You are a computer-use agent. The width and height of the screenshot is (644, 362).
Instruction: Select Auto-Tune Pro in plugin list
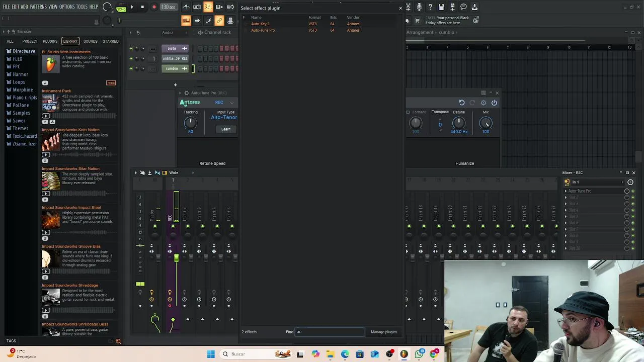coord(263,30)
